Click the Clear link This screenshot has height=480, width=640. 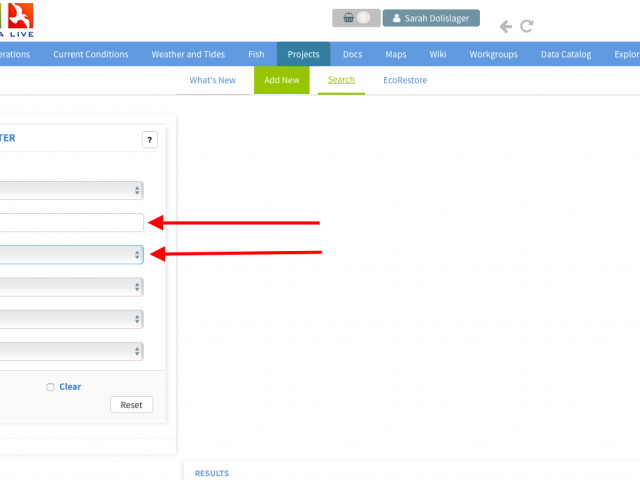[x=70, y=387]
